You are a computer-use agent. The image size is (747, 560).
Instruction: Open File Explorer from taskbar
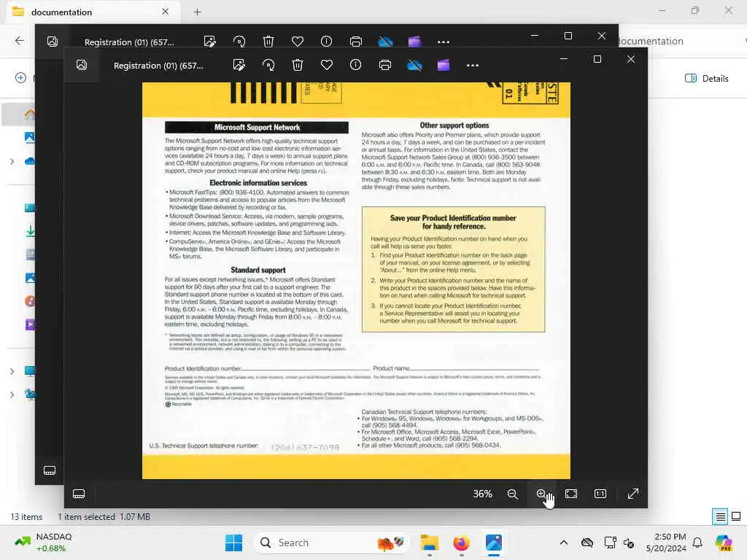pyautogui.click(x=429, y=542)
